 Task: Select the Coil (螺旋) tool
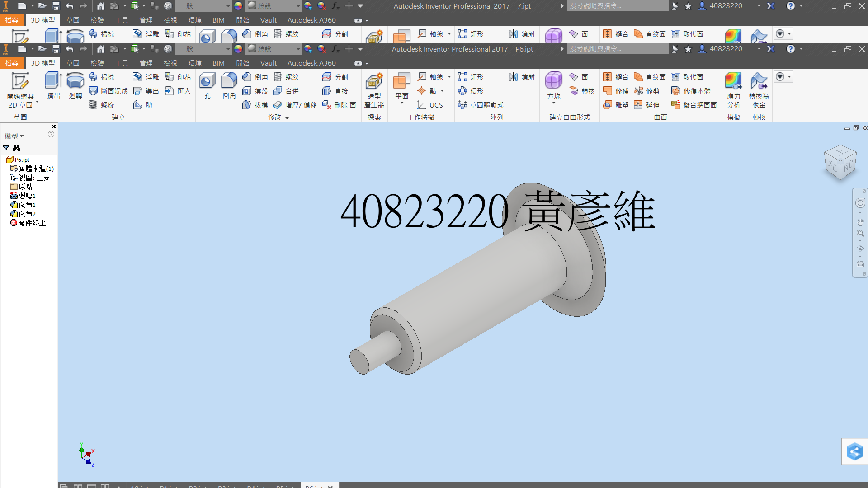click(x=102, y=105)
